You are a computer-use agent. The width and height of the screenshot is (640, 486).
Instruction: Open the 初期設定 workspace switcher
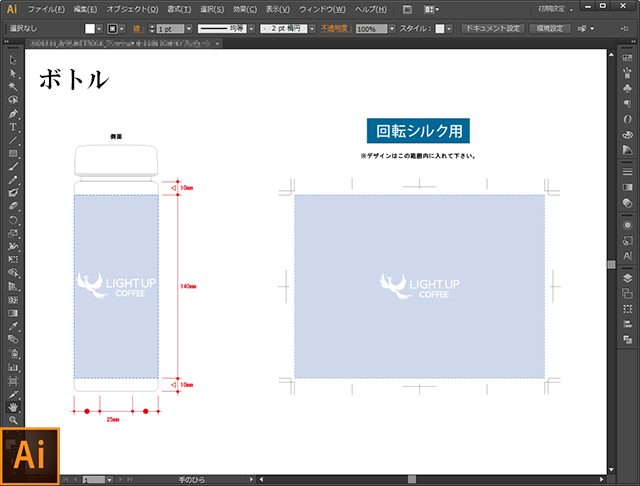point(555,9)
